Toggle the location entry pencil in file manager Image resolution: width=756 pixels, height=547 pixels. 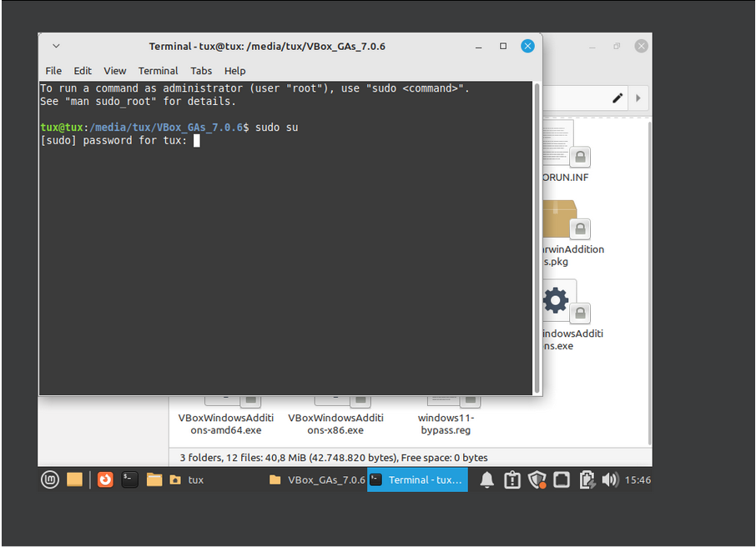click(617, 98)
